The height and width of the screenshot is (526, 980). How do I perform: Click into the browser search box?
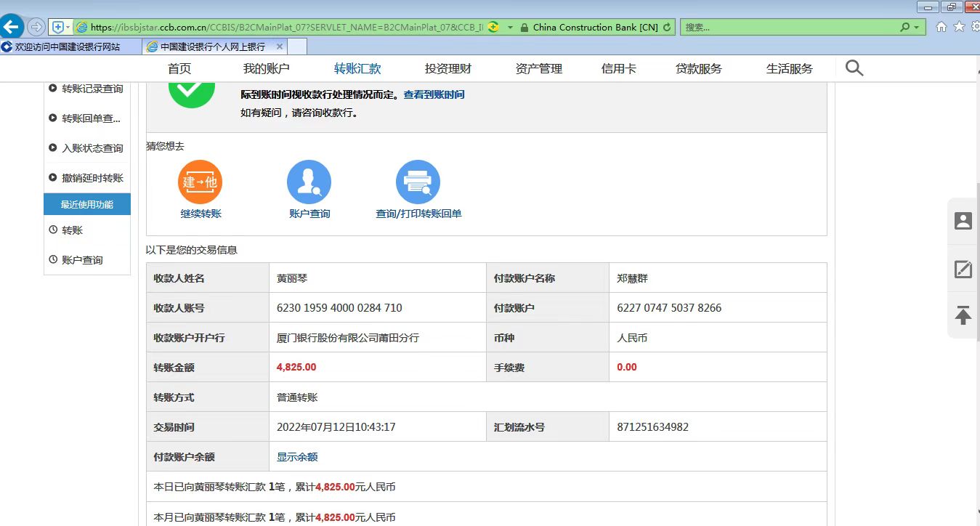click(x=788, y=27)
